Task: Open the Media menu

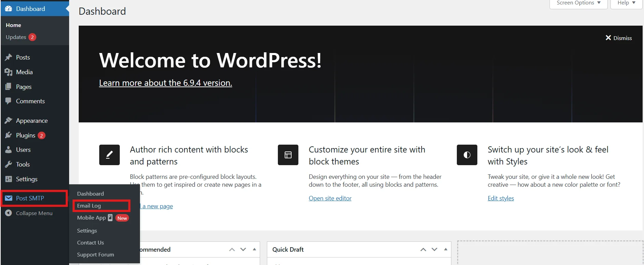Action: [35, 72]
